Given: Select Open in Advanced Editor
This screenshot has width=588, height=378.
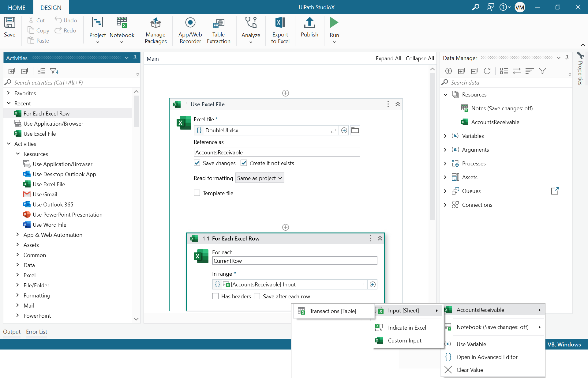Looking at the screenshot, I should 487,357.
